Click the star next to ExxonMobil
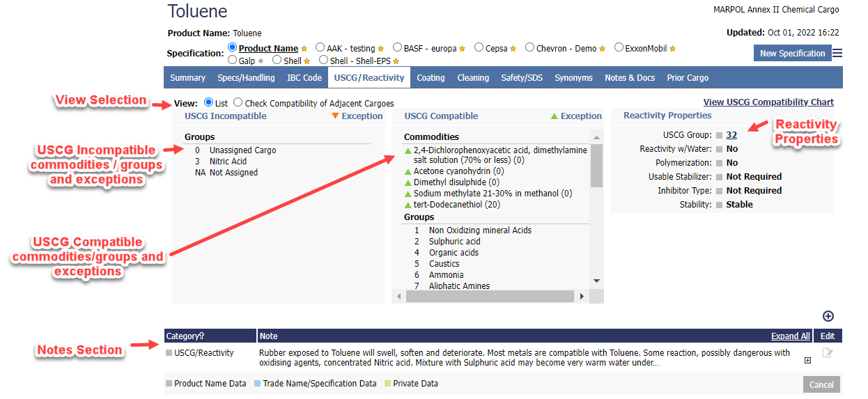Viewport: 868px width, 399px height. point(672,49)
